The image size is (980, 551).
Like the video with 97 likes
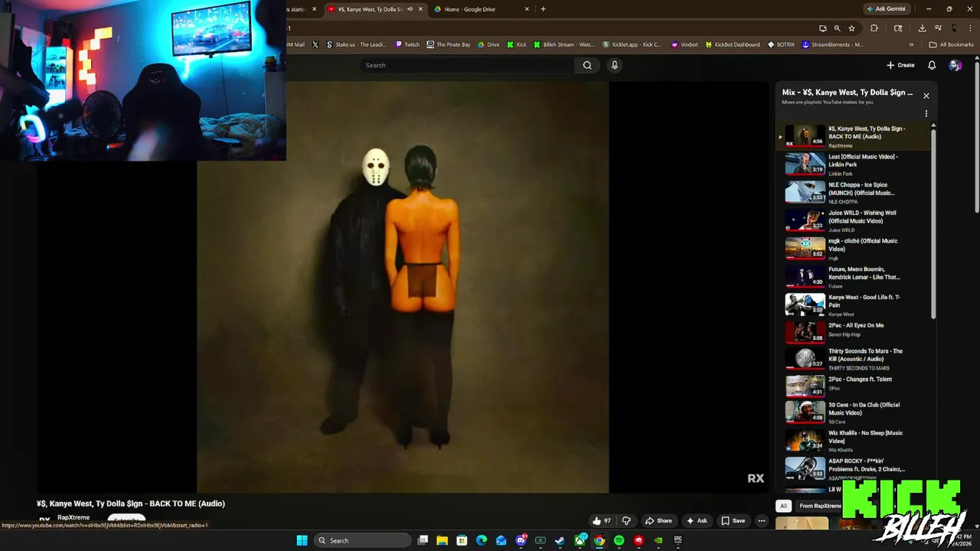602,520
